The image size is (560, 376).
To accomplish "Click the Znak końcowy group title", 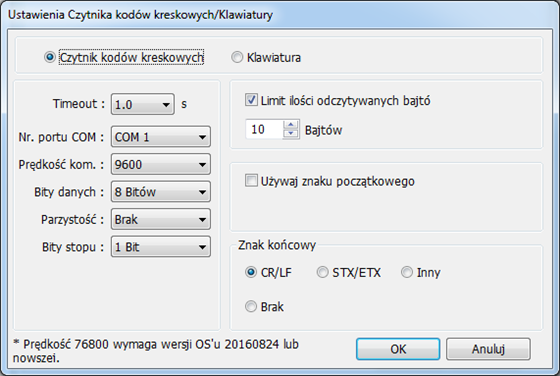I will point(277,245).
